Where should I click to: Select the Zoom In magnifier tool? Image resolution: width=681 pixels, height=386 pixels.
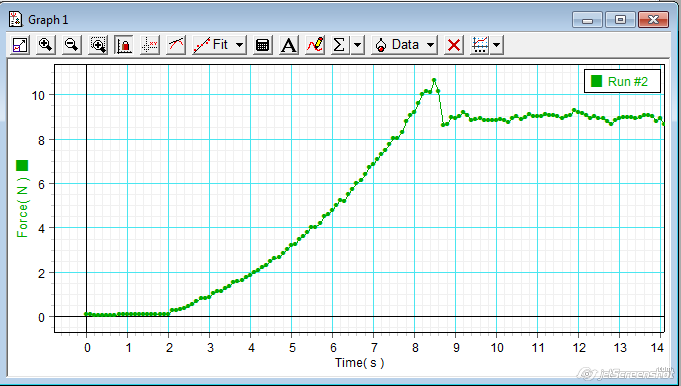(46, 45)
